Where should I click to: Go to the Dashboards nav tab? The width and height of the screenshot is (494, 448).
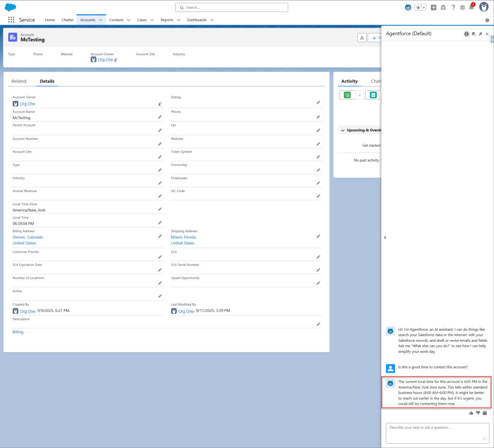[196, 20]
